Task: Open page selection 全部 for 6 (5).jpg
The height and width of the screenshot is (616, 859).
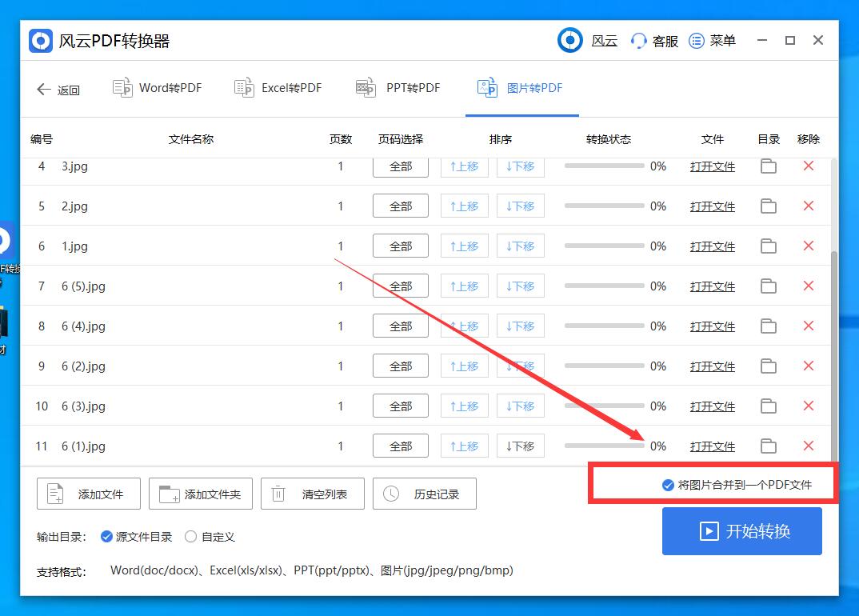Action: pyautogui.click(x=400, y=286)
